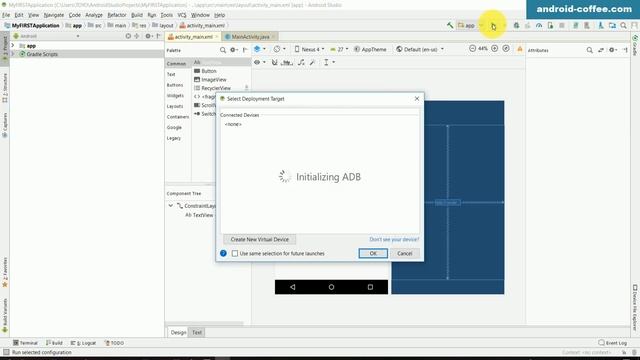Click the zoom to fit screen icon
Viewport: 640px width, 360px height.
click(506, 49)
